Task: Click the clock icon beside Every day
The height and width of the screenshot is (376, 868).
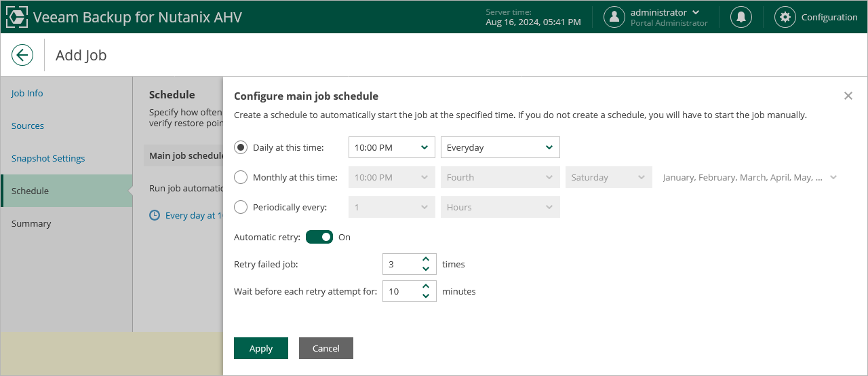Action: coord(155,215)
